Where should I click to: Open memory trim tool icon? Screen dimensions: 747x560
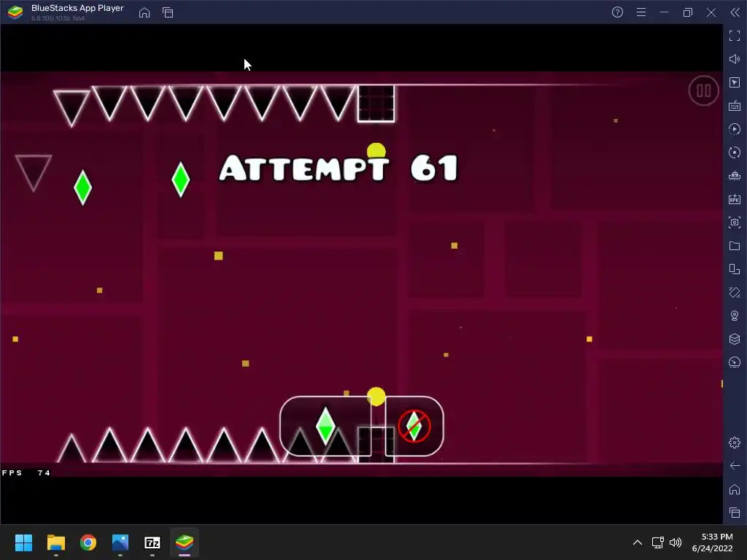[x=735, y=176]
